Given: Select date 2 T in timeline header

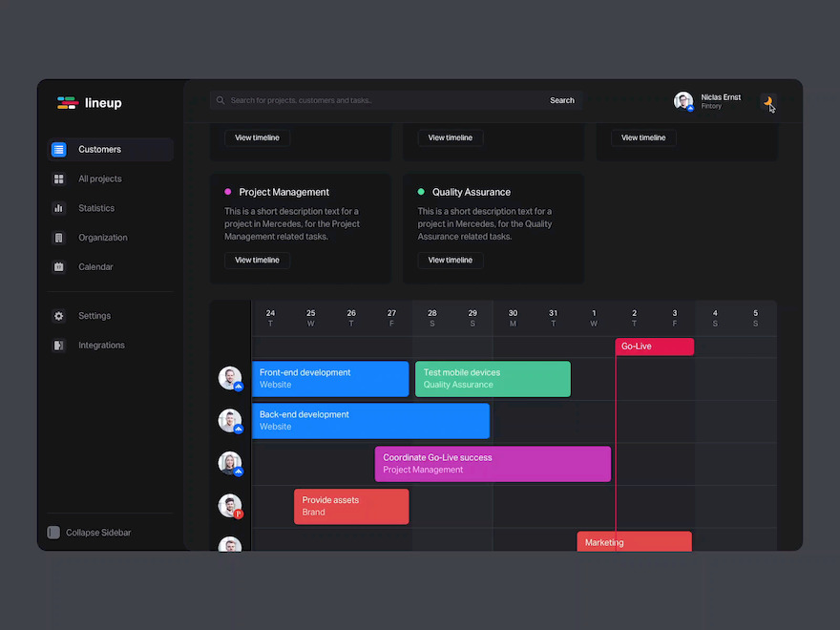Looking at the screenshot, I should pos(634,318).
